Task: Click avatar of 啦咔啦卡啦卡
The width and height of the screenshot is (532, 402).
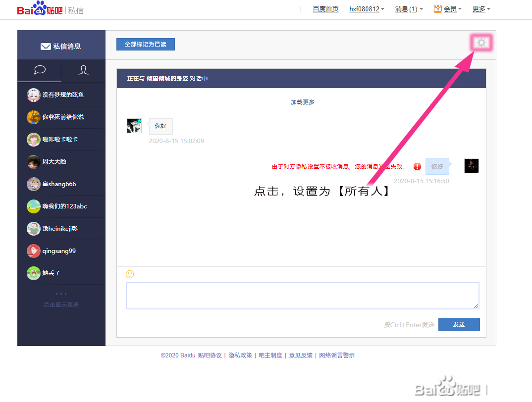Action: 34,140
